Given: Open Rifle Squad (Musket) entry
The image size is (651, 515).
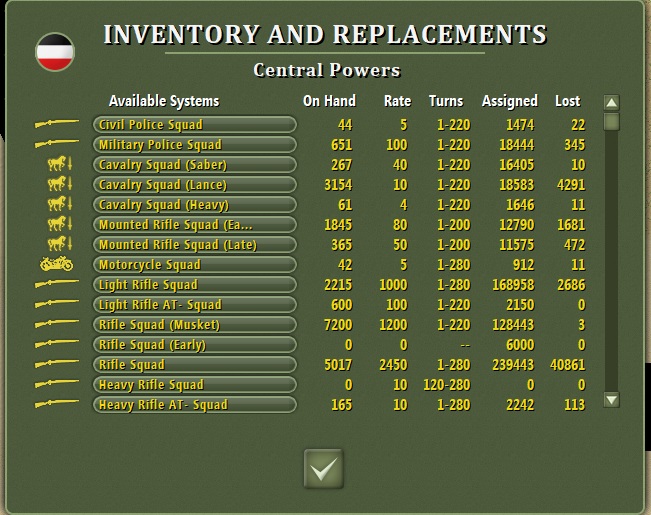Looking at the screenshot, I should coord(195,324).
